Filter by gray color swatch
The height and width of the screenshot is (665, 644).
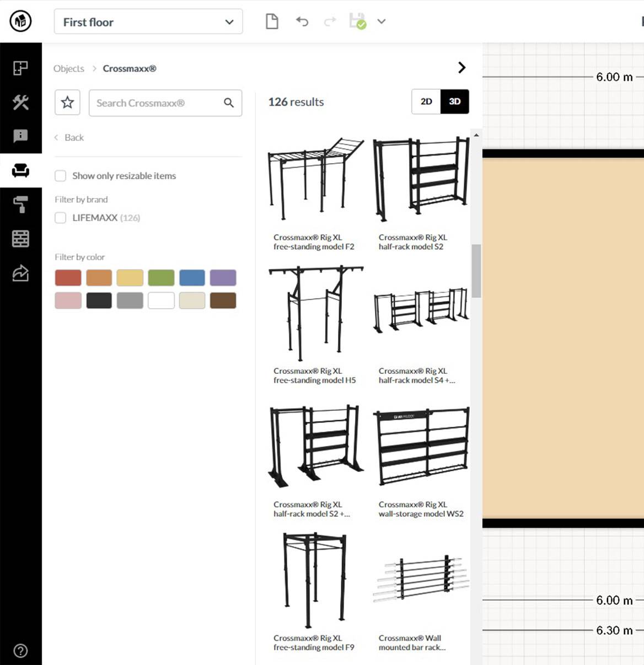coord(130,301)
